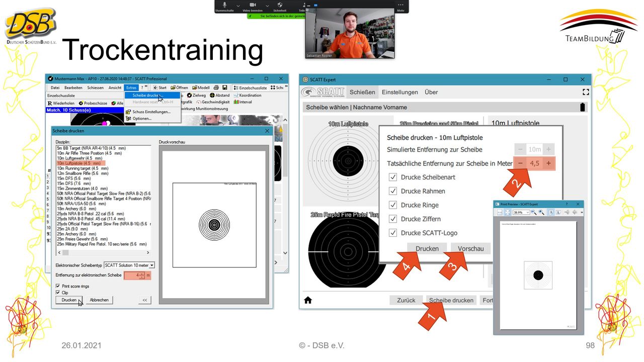Click the battery indicator in SCATT Expert
Image resolution: width=644 pixels, height=362 pixels.
pyautogui.click(x=583, y=107)
